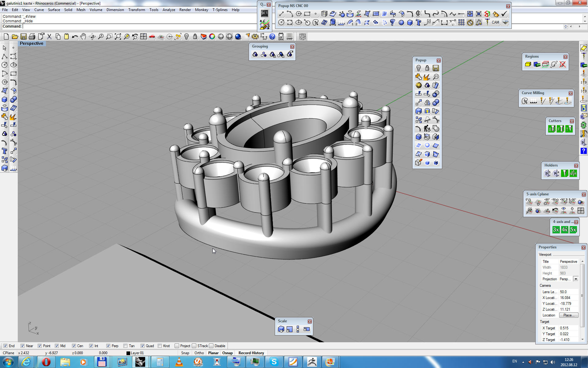Click the Properties panel scrollbar down arrow

pyautogui.click(x=582, y=339)
